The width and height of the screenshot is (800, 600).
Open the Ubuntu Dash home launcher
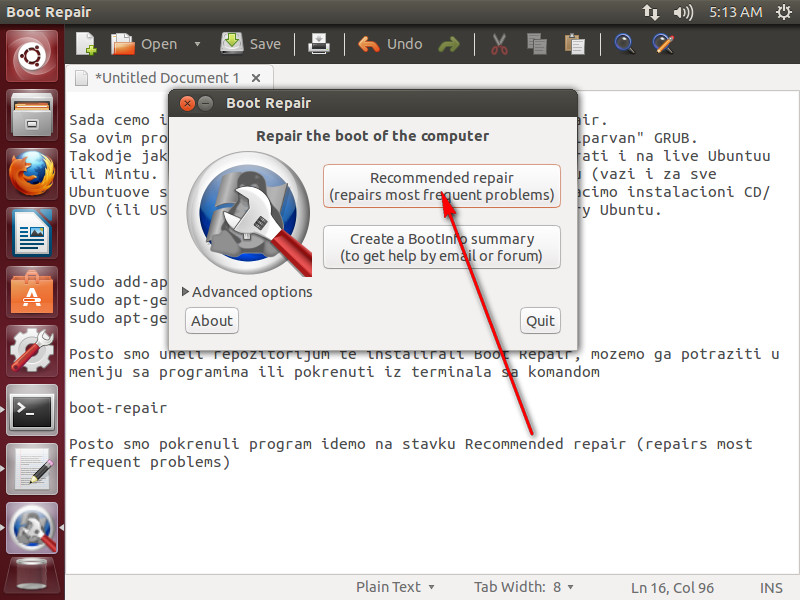32,56
